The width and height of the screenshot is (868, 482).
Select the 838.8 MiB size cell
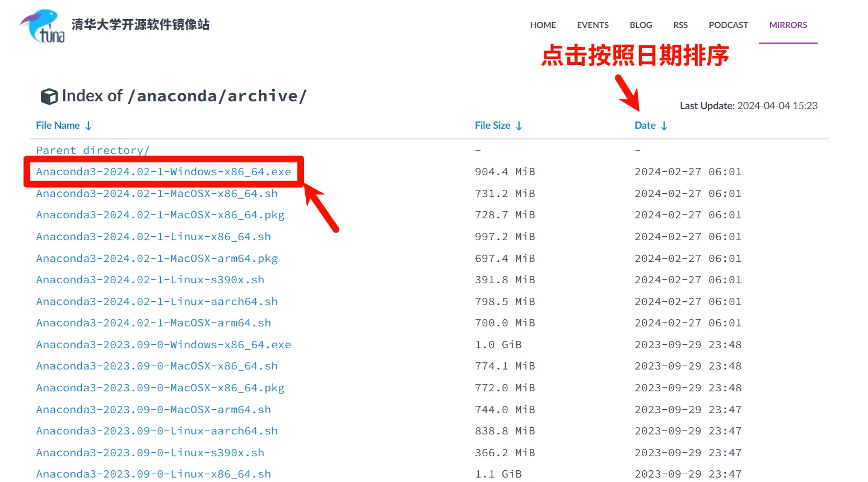[505, 431]
